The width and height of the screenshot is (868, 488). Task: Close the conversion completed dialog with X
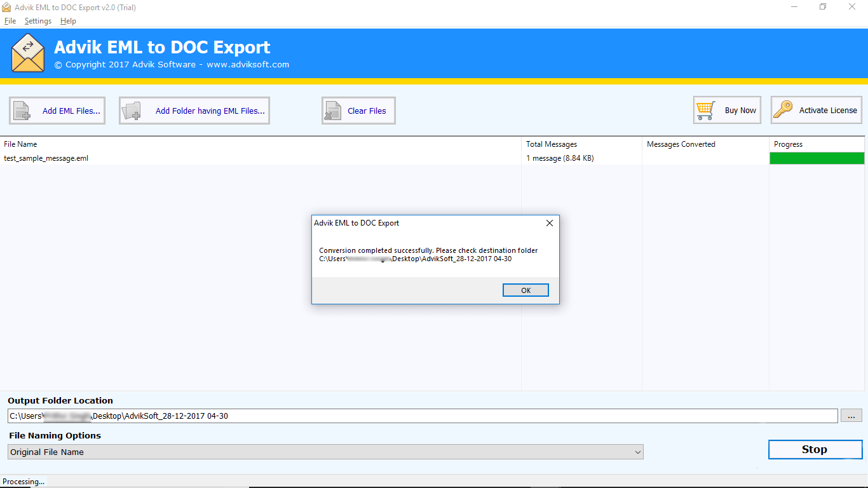point(550,223)
